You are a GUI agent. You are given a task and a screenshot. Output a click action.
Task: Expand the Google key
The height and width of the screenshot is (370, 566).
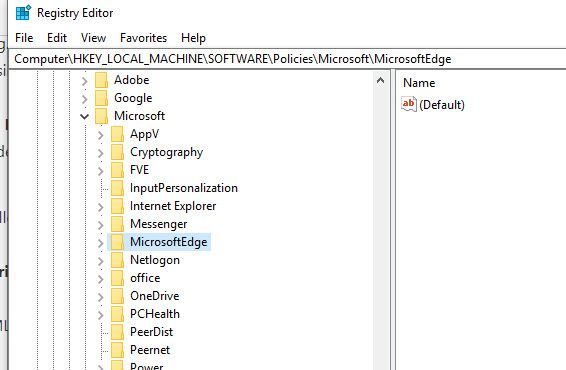pyautogui.click(x=84, y=99)
